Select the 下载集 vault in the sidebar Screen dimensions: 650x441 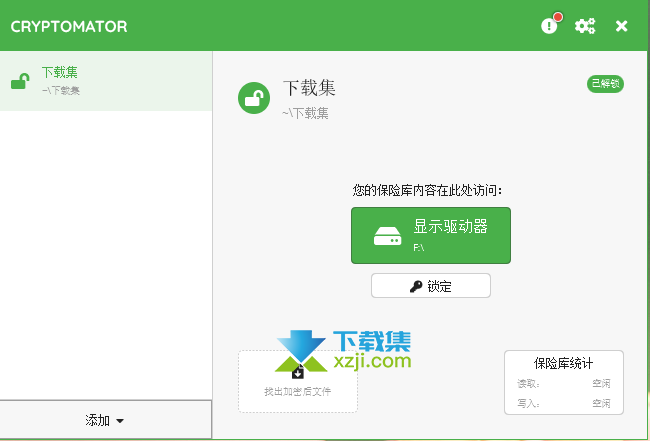point(106,81)
